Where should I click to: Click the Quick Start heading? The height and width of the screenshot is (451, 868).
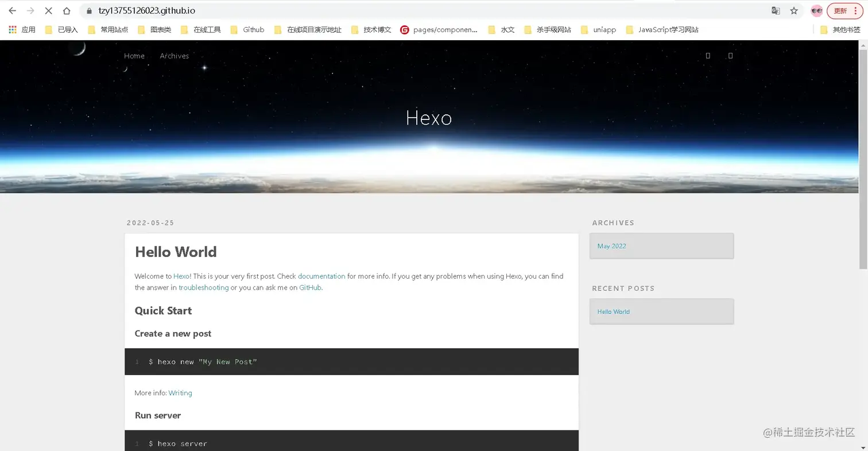click(x=163, y=311)
